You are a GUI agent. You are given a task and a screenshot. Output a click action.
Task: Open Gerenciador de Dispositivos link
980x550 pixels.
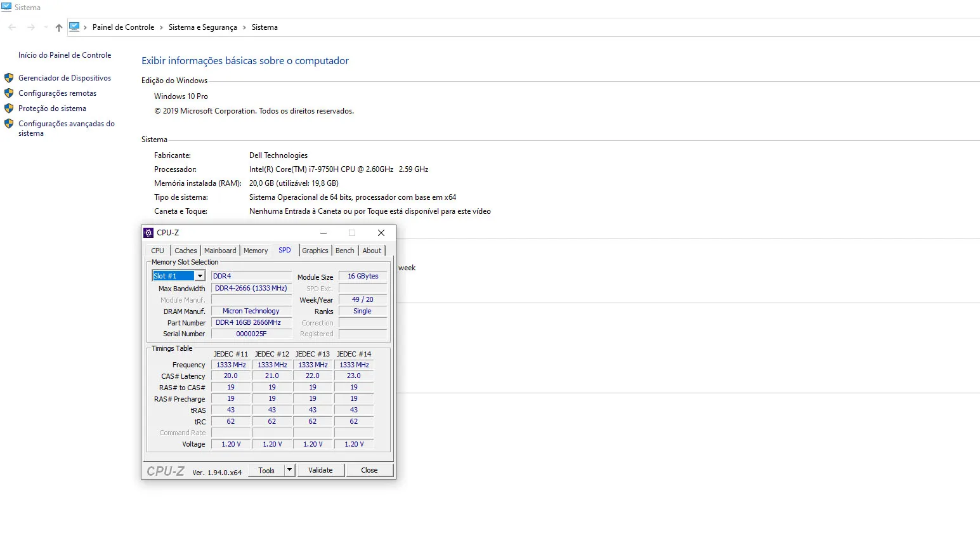pos(65,78)
